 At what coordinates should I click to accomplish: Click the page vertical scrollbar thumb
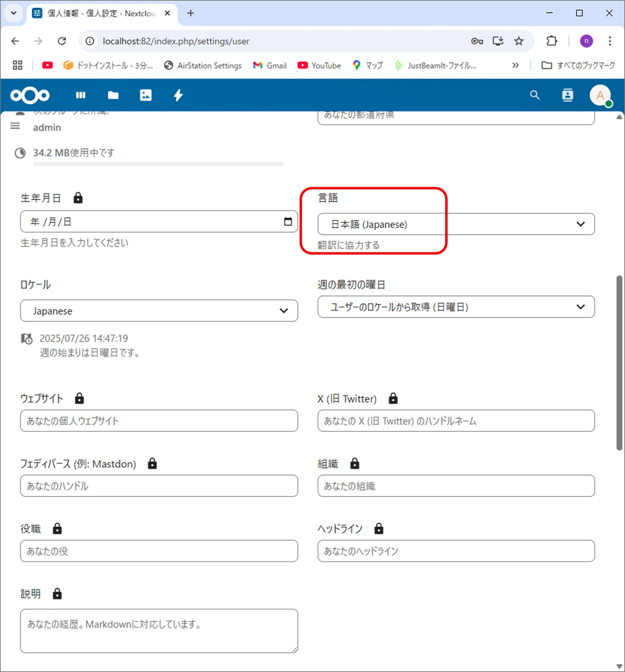point(619,363)
